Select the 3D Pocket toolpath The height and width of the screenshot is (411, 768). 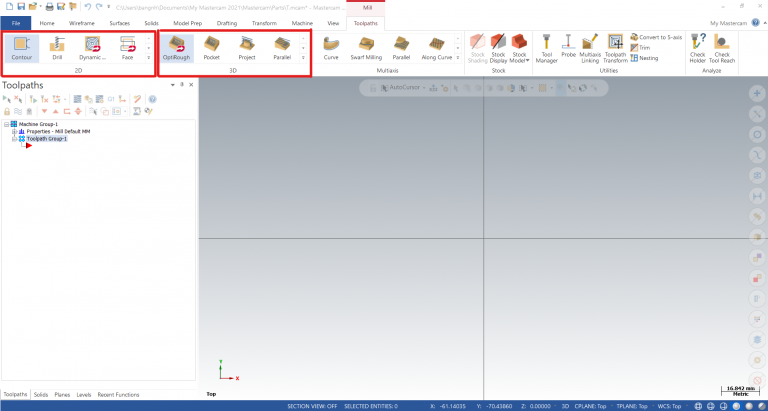(x=212, y=48)
